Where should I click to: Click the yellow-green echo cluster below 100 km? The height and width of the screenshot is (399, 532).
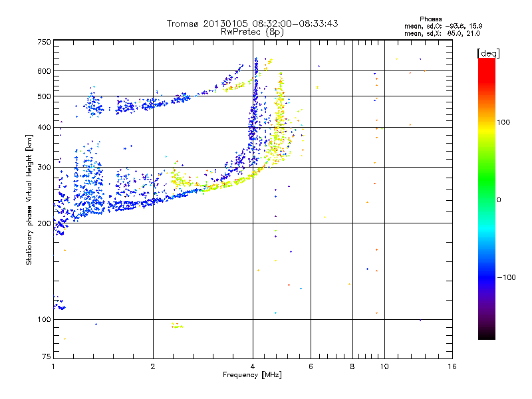177,326
